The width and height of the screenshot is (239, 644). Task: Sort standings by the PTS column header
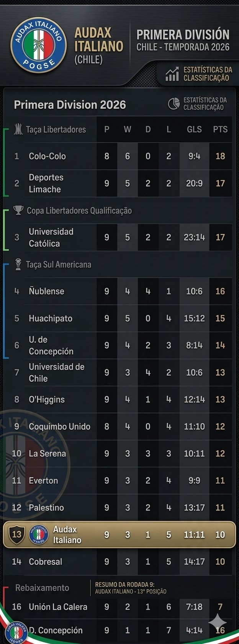[x=220, y=129]
